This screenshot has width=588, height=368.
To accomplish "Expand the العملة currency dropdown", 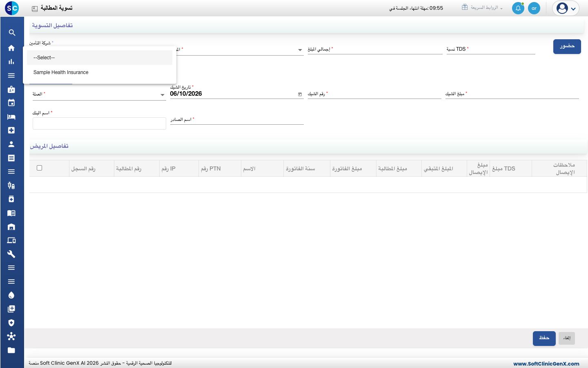I will coord(99,94).
